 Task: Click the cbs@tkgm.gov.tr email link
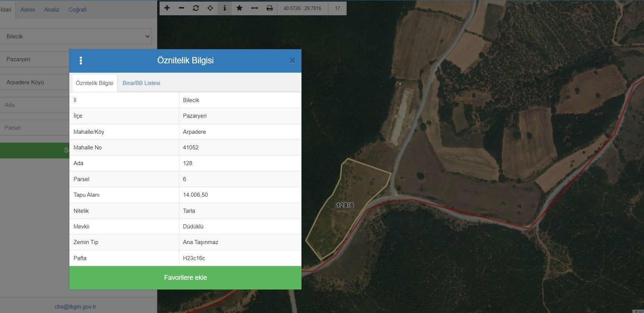point(75,307)
